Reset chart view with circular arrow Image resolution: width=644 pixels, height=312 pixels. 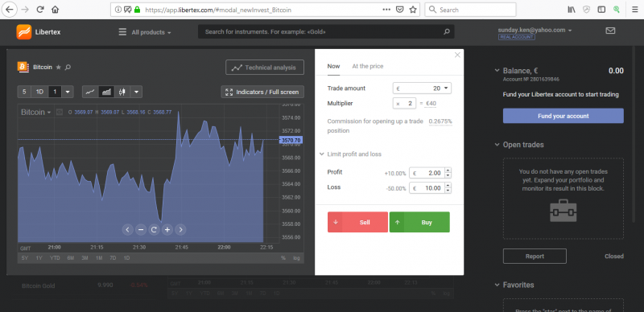coord(154,229)
